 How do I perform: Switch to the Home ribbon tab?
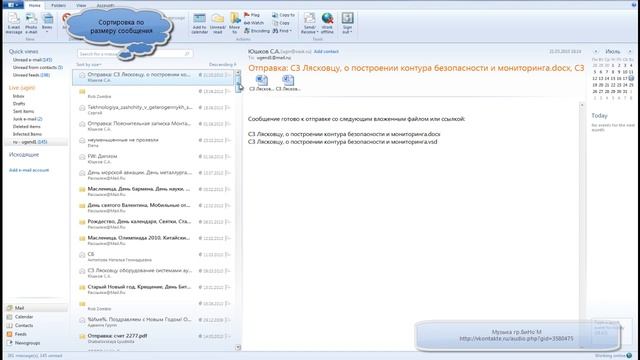pos(35,5)
